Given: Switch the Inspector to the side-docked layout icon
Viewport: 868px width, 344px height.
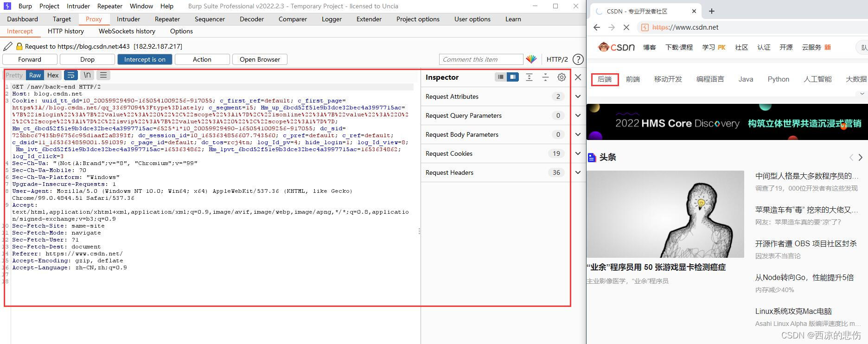Looking at the screenshot, I should click(x=513, y=77).
